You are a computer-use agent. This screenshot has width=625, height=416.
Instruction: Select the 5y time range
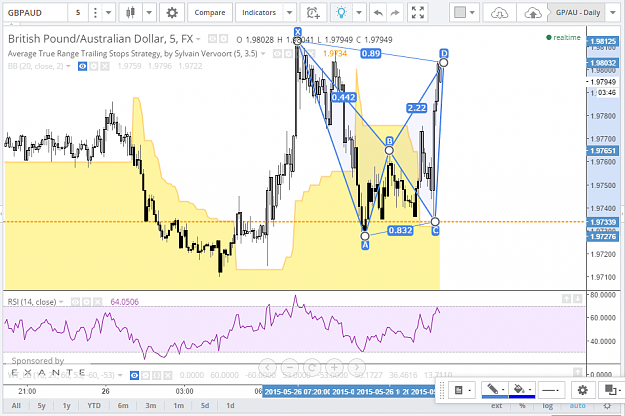(41, 406)
